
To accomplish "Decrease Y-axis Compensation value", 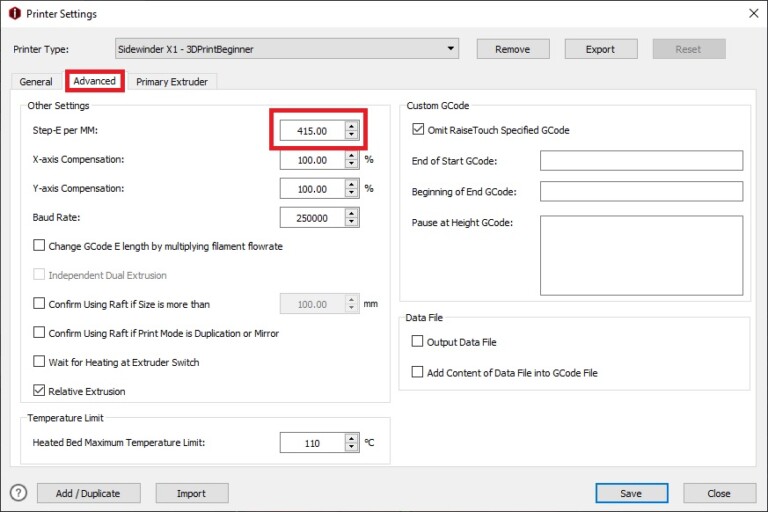I will coord(352,193).
